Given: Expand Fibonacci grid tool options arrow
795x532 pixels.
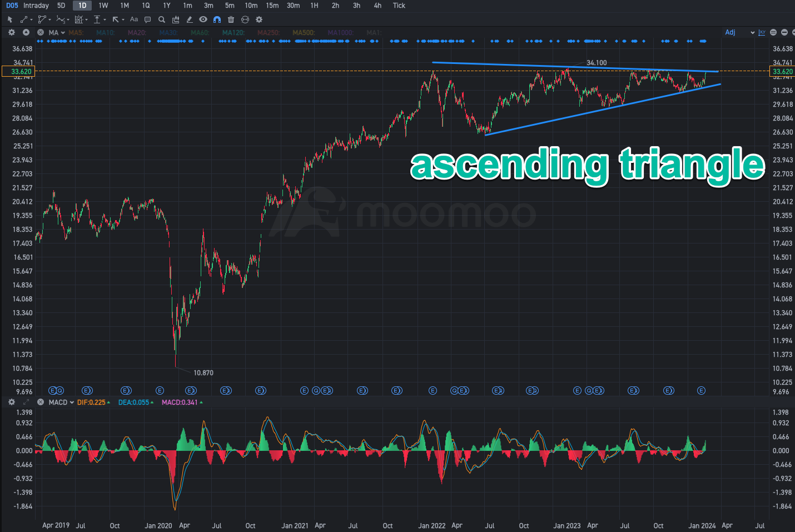Looking at the screenshot, I should (87, 20).
